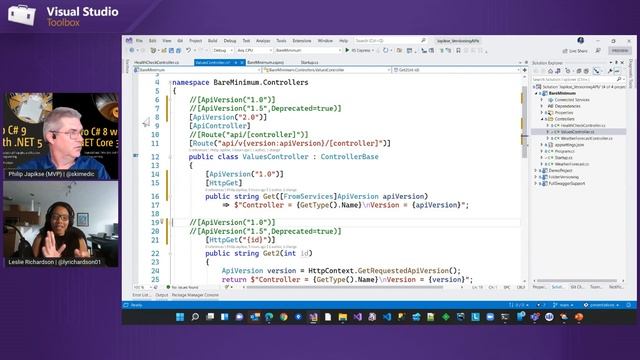Open the File menu
The image size is (640, 360).
click(139, 41)
